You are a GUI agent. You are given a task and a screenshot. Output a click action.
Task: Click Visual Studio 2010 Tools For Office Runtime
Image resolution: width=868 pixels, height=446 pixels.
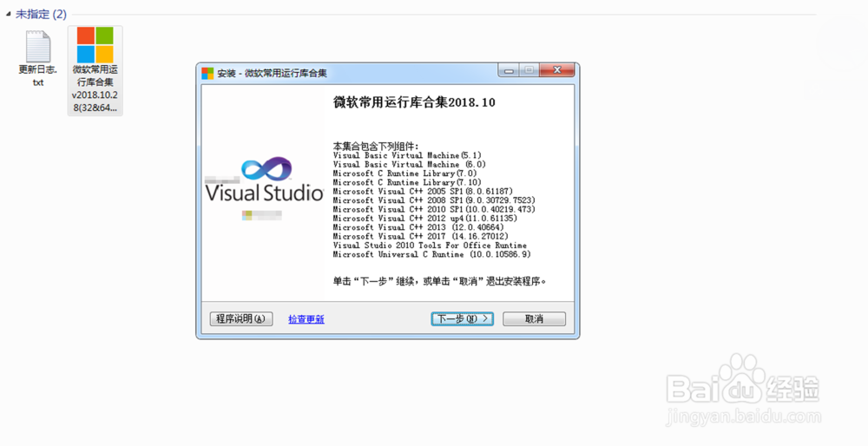430,246
